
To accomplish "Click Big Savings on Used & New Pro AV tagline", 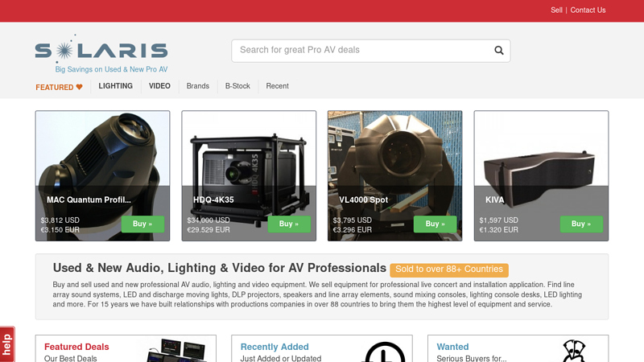I will (111, 69).
